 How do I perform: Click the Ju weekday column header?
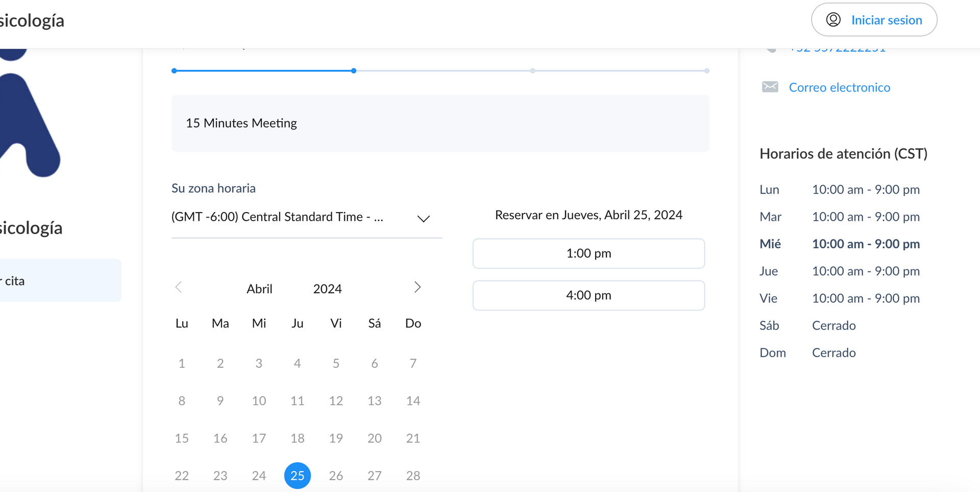coord(297,323)
